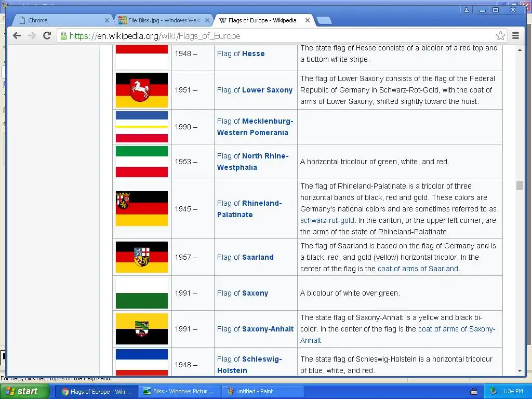Open the Lower Saxony flag image
This screenshot has height=399, width=532.
tap(142, 90)
